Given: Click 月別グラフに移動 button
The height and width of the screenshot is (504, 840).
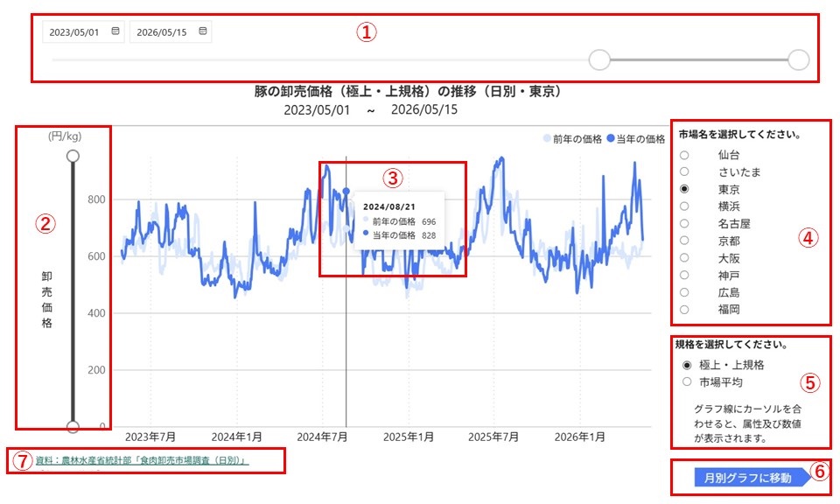Looking at the screenshot, I should click(x=752, y=477).
